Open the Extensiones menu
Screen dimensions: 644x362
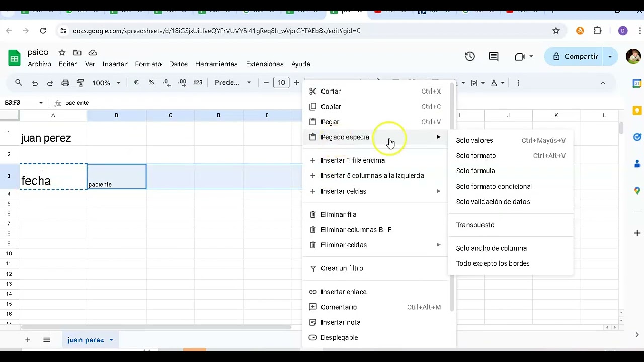(265, 64)
